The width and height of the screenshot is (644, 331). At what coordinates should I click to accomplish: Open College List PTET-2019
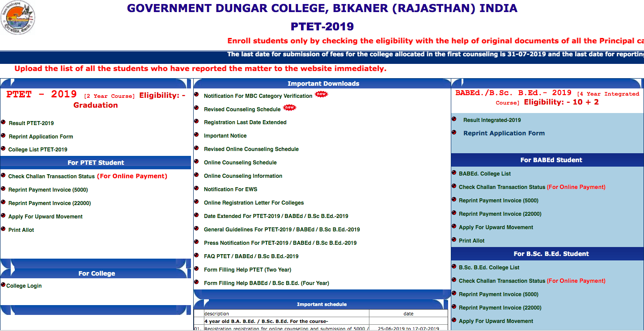[38, 150]
